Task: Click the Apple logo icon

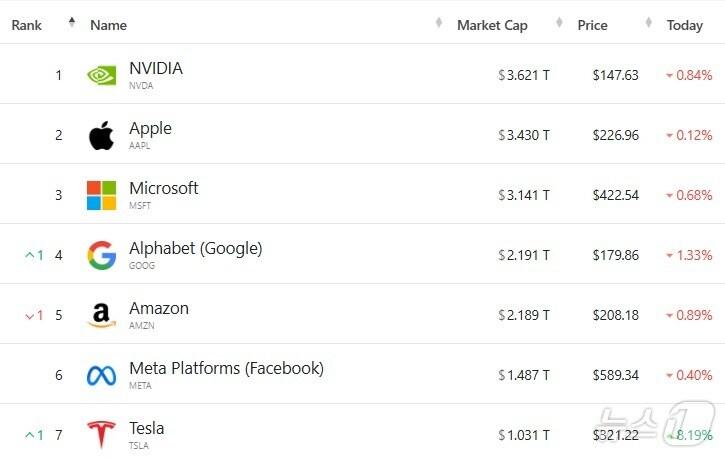Action: [x=101, y=135]
